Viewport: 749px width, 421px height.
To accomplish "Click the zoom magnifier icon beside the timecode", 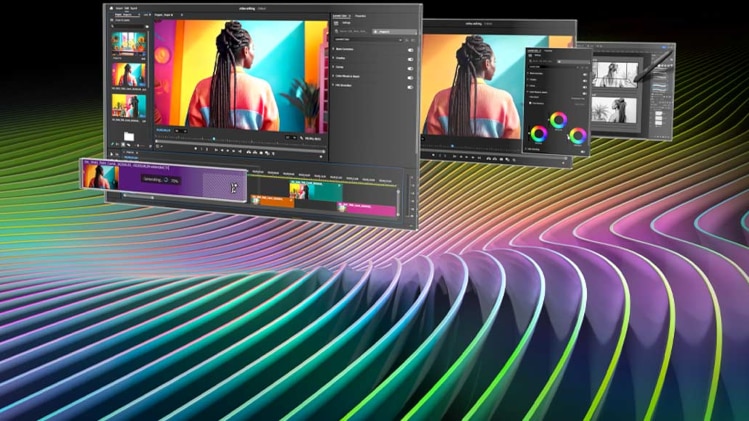I will tap(301, 138).
